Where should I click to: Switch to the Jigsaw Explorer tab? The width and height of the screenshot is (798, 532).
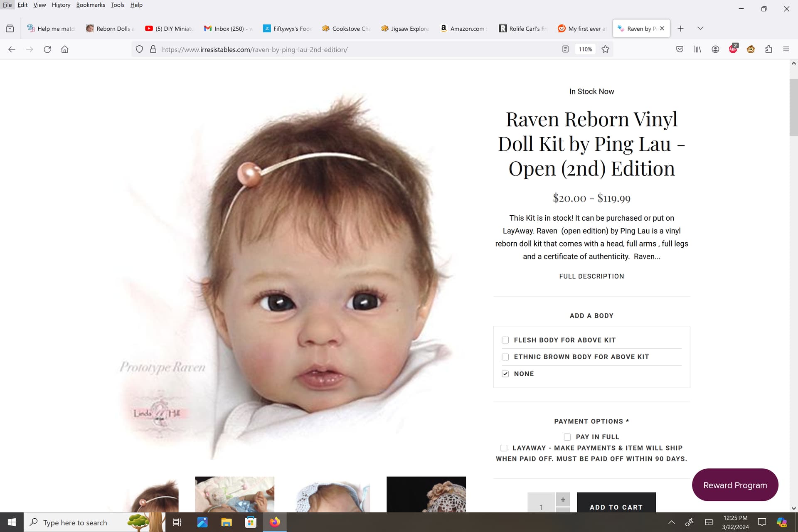click(x=405, y=28)
